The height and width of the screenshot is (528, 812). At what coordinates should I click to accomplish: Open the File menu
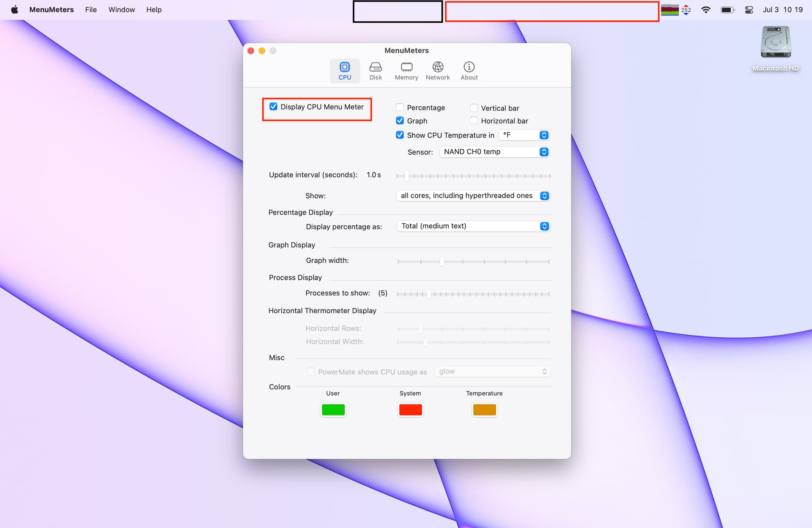coord(91,9)
